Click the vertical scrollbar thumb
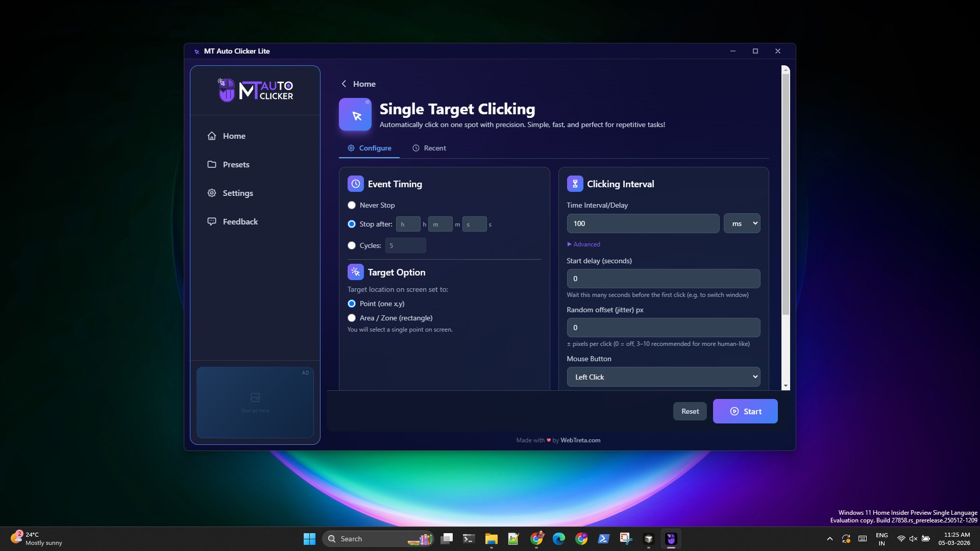Screen dimensions: 980x551 click(786, 194)
